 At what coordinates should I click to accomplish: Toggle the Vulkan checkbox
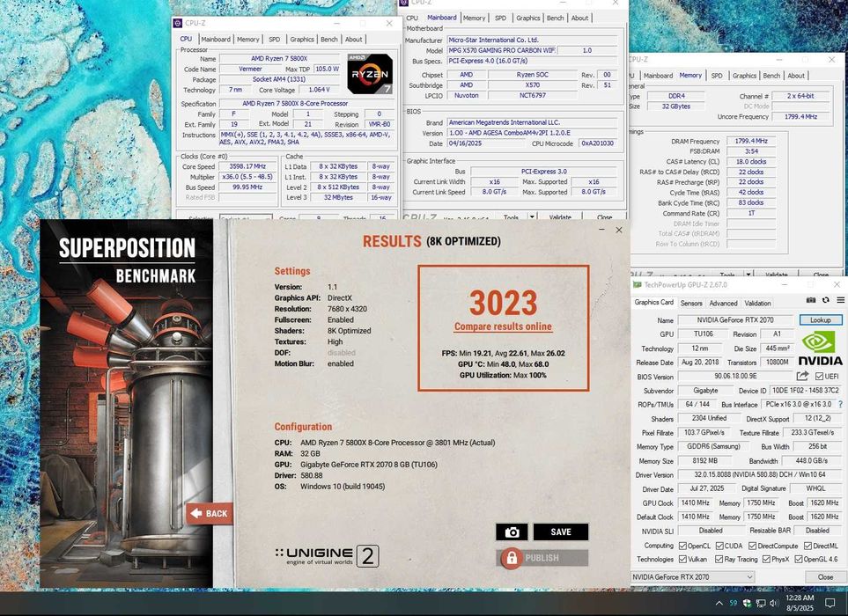[682, 560]
